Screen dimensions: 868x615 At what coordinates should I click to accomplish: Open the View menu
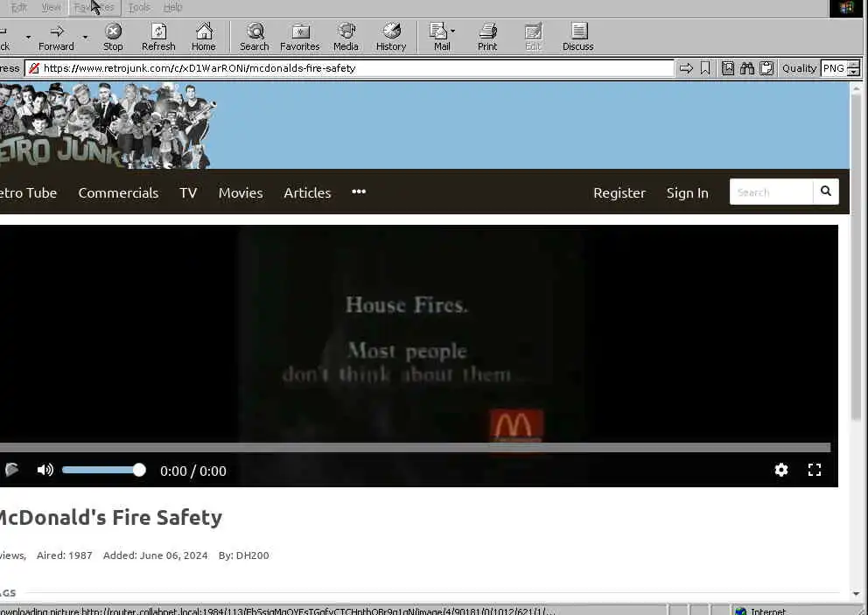(x=51, y=7)
